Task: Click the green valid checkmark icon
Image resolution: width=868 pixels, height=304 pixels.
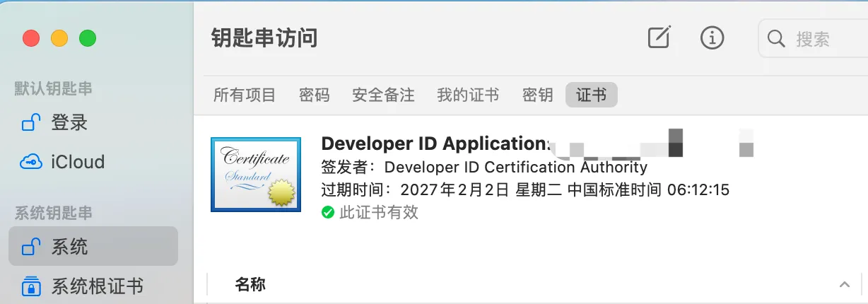Action: coord(328,212)
